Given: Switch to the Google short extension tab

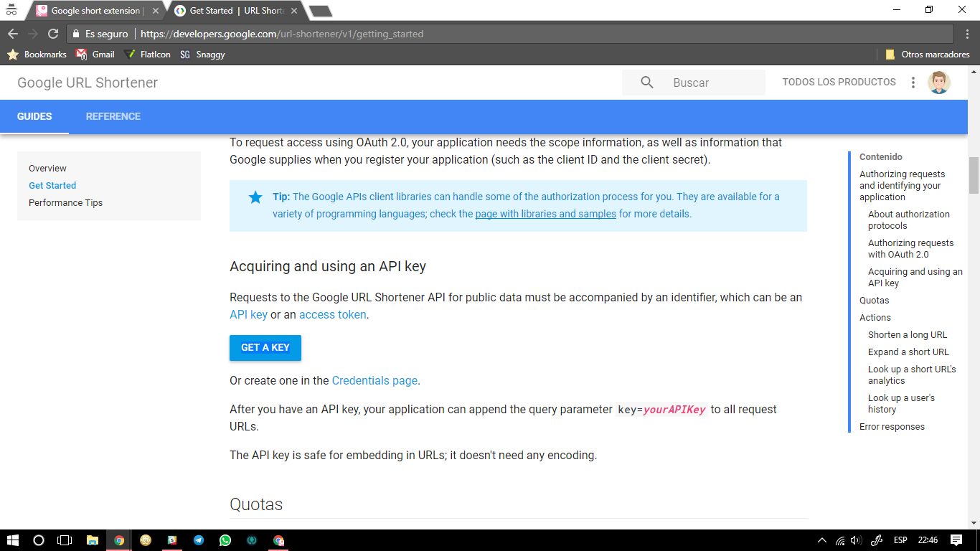Looking at the screenshot, I should tap(95, 11).
